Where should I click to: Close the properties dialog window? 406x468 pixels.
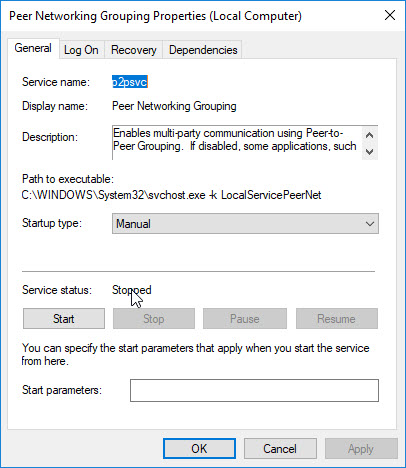[390, 15]
